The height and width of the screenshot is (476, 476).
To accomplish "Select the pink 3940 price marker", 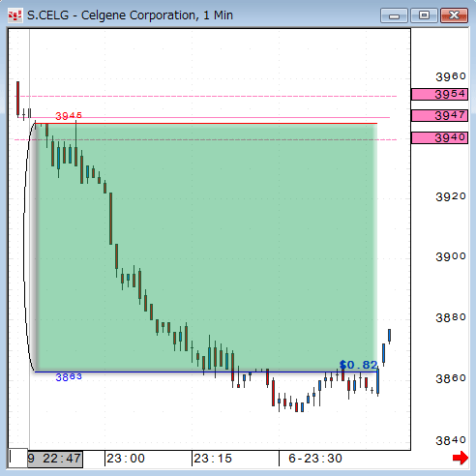I will click(439, 137).
